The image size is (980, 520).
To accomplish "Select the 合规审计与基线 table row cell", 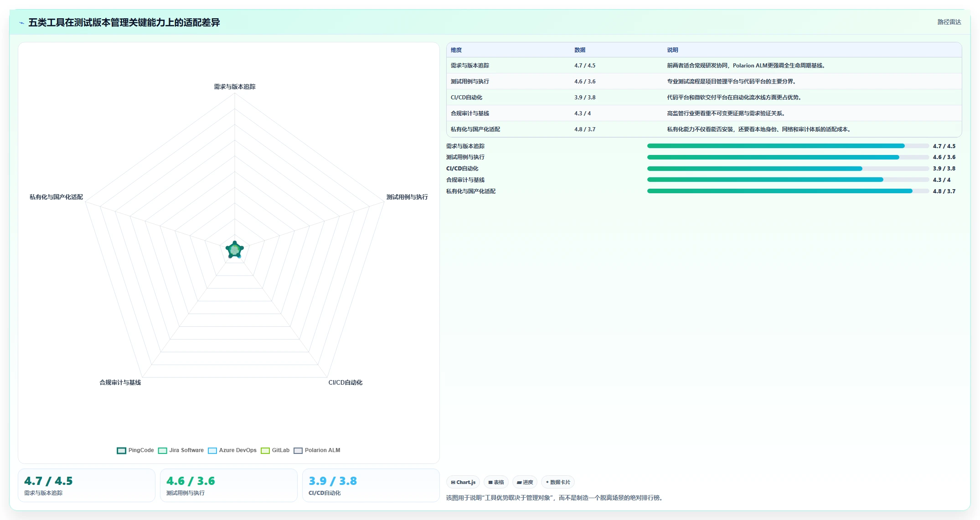I will coord(470,113).
